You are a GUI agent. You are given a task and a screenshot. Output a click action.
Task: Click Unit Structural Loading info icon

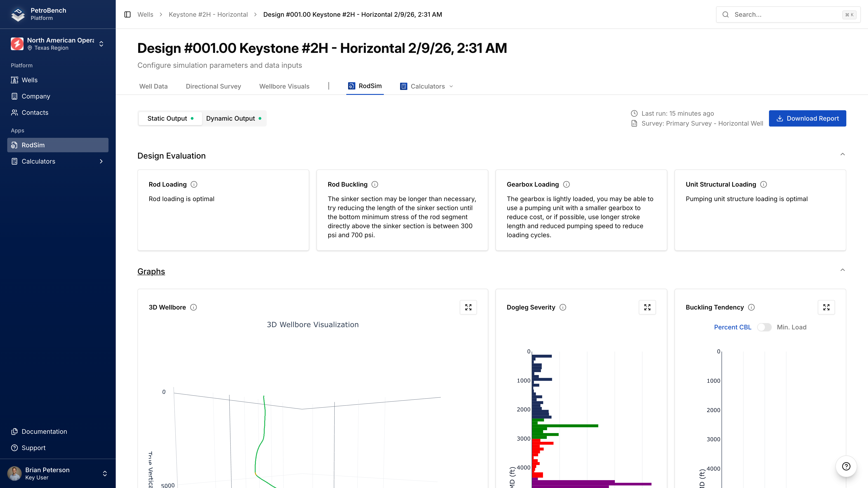[x=764, y=184]
